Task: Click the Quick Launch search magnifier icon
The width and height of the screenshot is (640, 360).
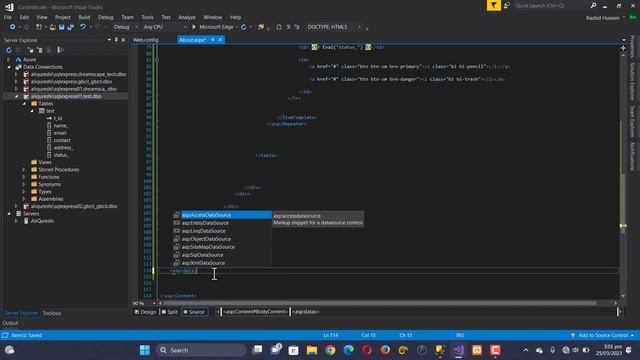Action: tap(593, 5)
